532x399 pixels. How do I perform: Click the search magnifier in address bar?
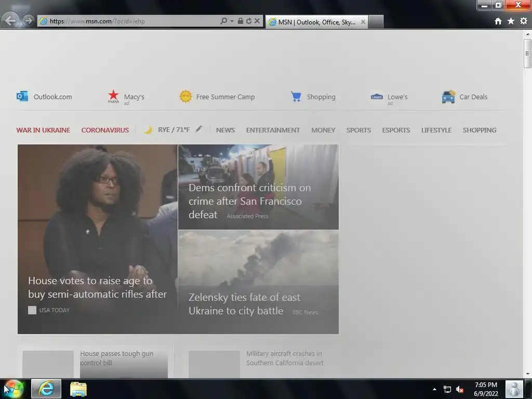[x=223, y=21]
